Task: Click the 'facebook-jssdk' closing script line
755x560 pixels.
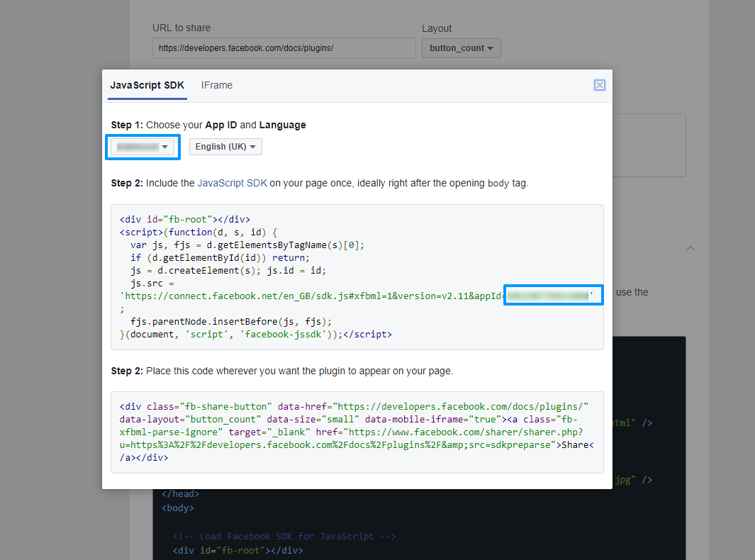Action: [256, 334]
